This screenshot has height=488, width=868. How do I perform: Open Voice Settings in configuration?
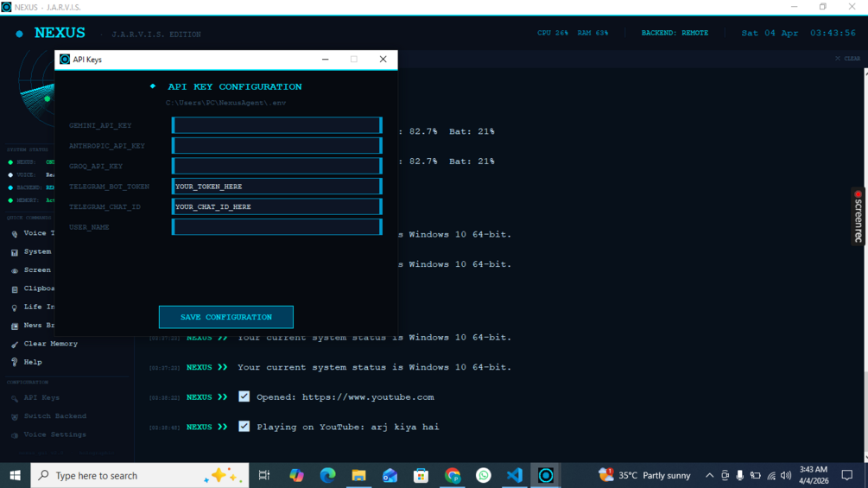[54, 435]
